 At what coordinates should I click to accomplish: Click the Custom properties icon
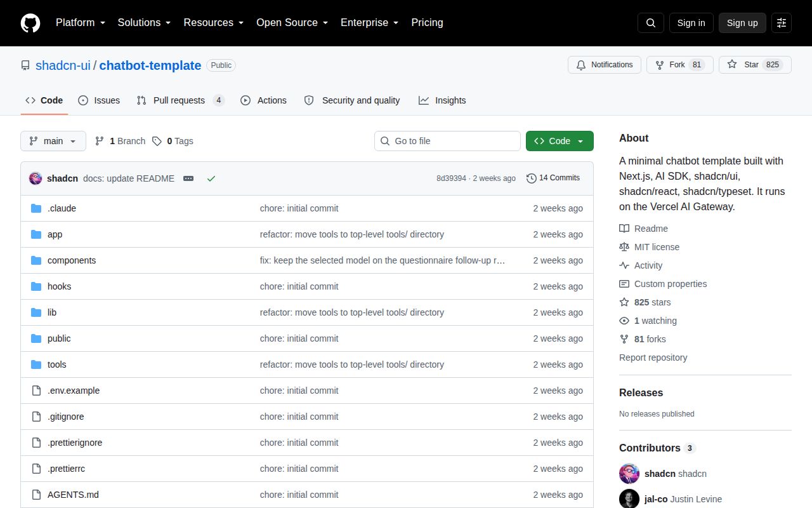tap(624, 284)
